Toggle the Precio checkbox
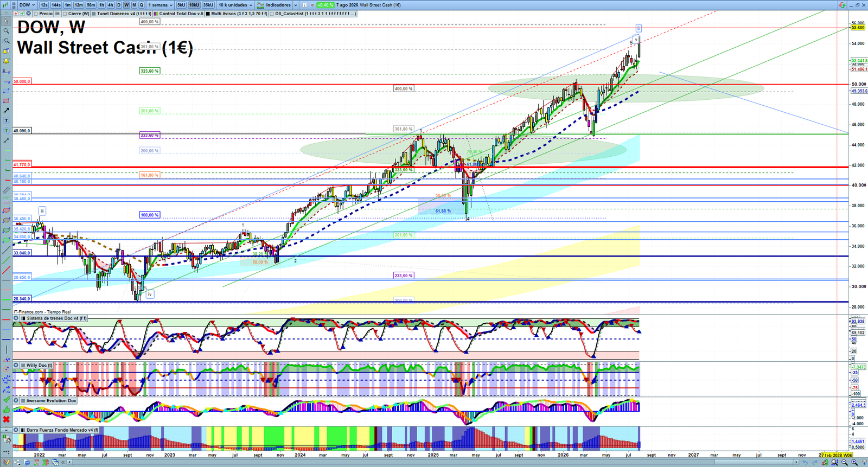Viewport: 868px width, 467px height. click(x=36, y=13)
